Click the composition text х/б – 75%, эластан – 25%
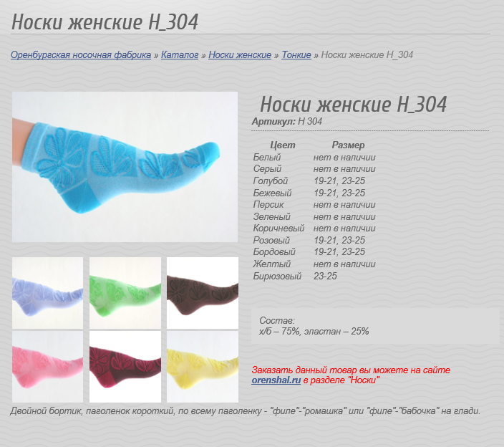Screen dimensions: 504x447 pyautogui.click(x=314, y=331)
